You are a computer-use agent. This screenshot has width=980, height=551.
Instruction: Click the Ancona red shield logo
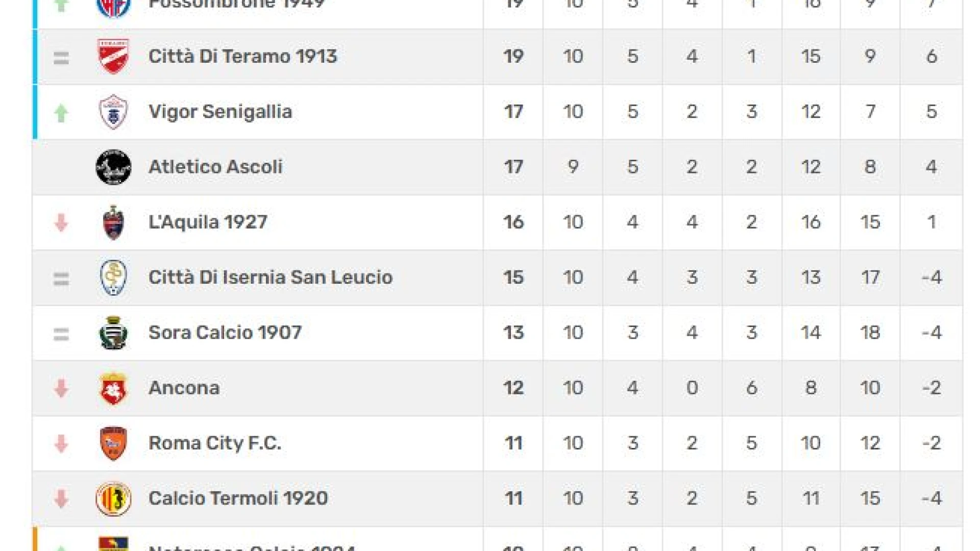point(113,388)
